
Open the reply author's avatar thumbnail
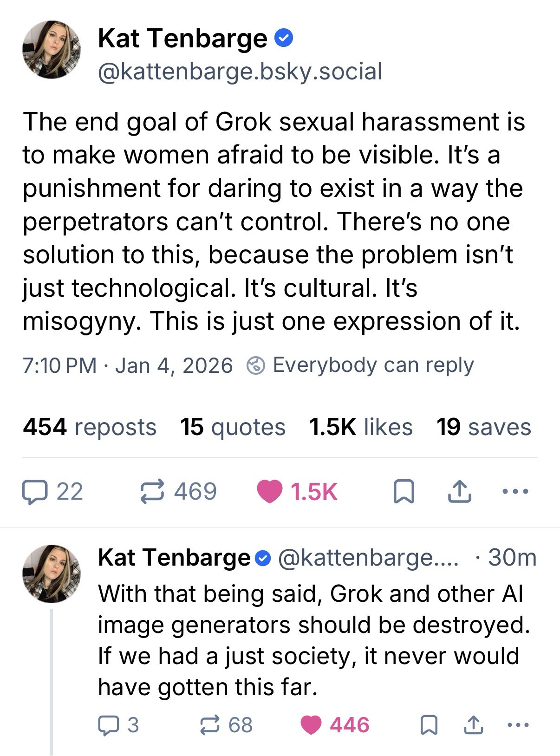point(52,574)
